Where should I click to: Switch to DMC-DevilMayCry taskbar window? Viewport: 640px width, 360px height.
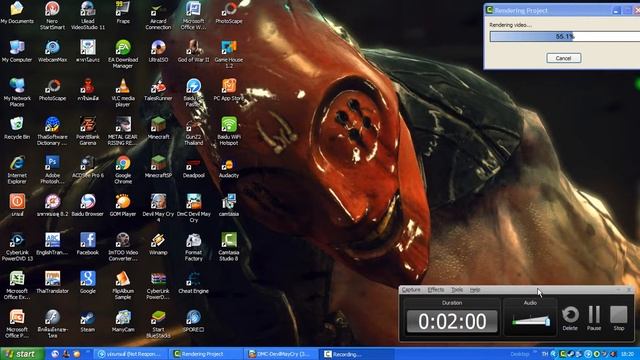tap(280, 354)
